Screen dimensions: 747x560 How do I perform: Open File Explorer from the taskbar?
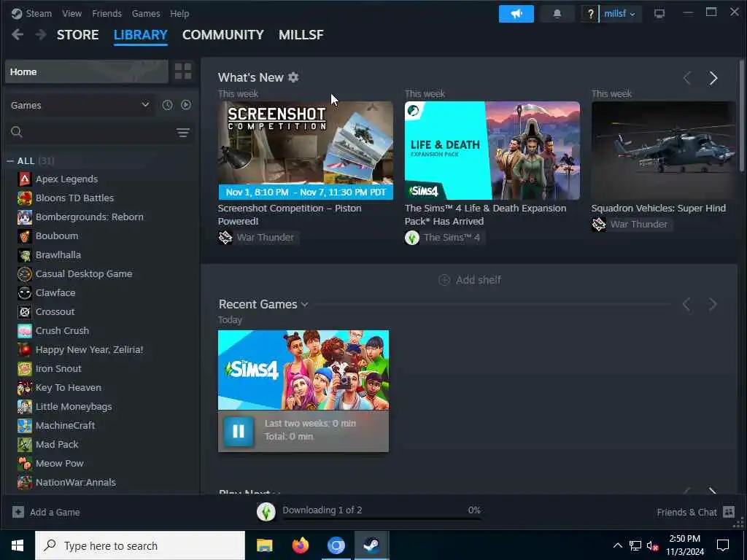point(264,545)
